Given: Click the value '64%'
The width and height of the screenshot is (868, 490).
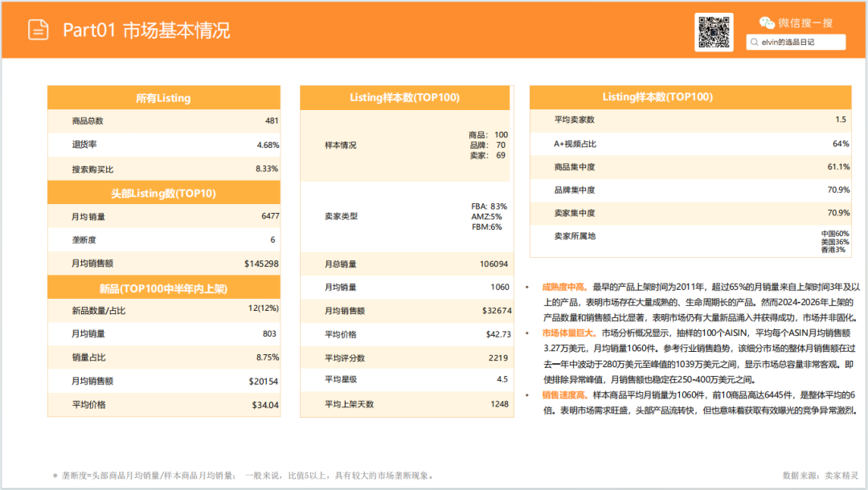Looking at the screenshot, I should click(841, 144).
